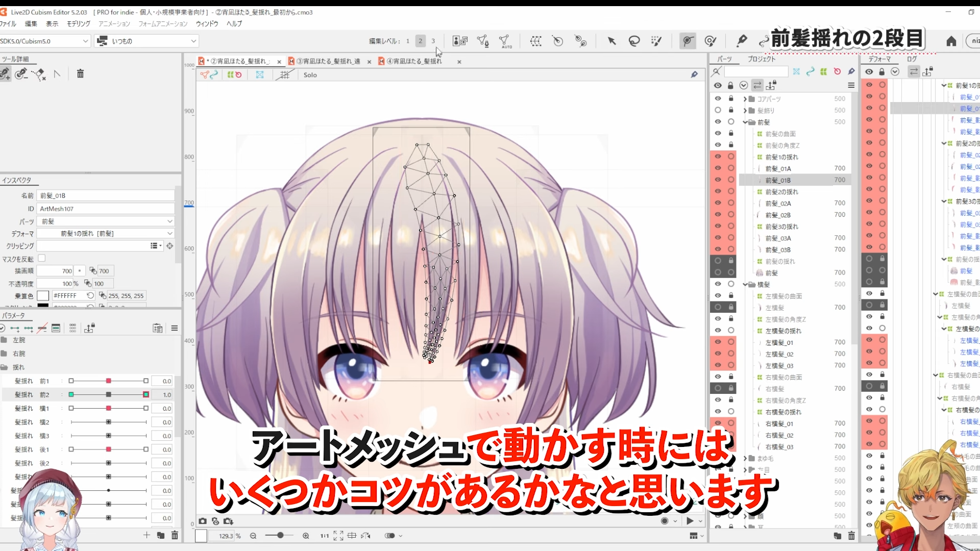Activate the brush selection tool
This screenshot has width=980, height=551.
pos(656,41)
